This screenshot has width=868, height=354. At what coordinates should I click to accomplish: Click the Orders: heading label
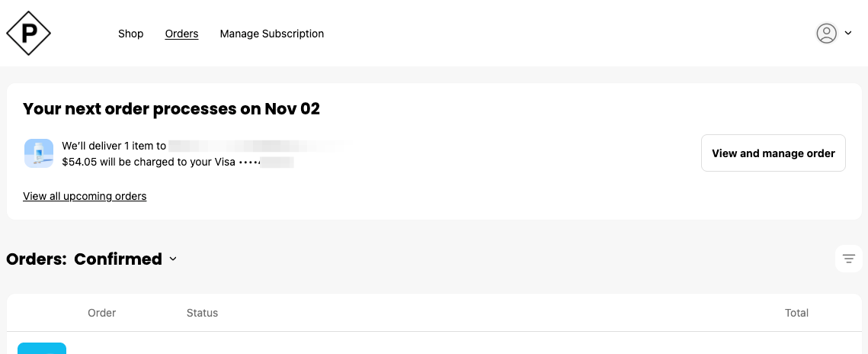pos(37,259)
